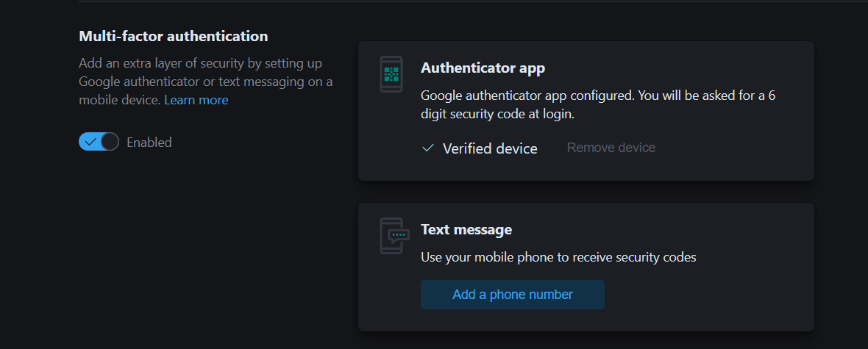Click the Authenticator app title
This screenshot has height=349, width=868.
[483, 68]
